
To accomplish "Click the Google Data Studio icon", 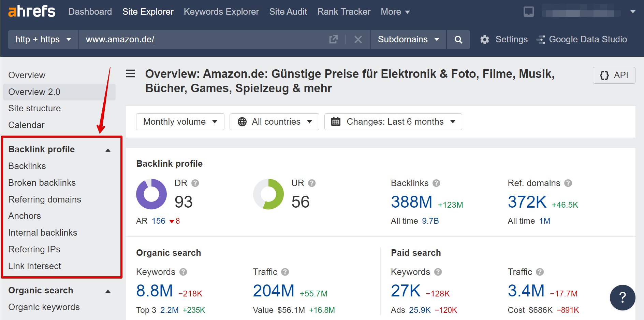I will (541, 39).
